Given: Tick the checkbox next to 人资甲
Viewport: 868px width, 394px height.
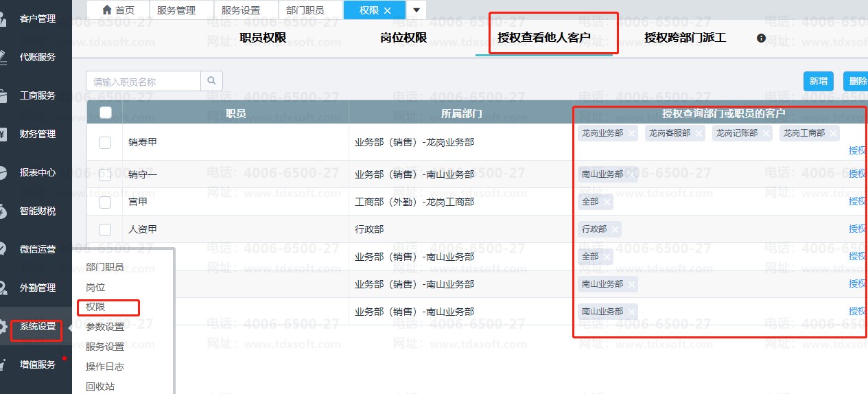Looking at the screenshot, I should 105,229.
